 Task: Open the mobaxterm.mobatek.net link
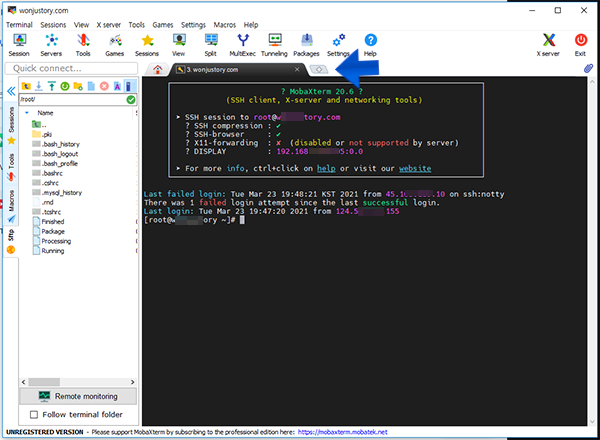point(342,432)
